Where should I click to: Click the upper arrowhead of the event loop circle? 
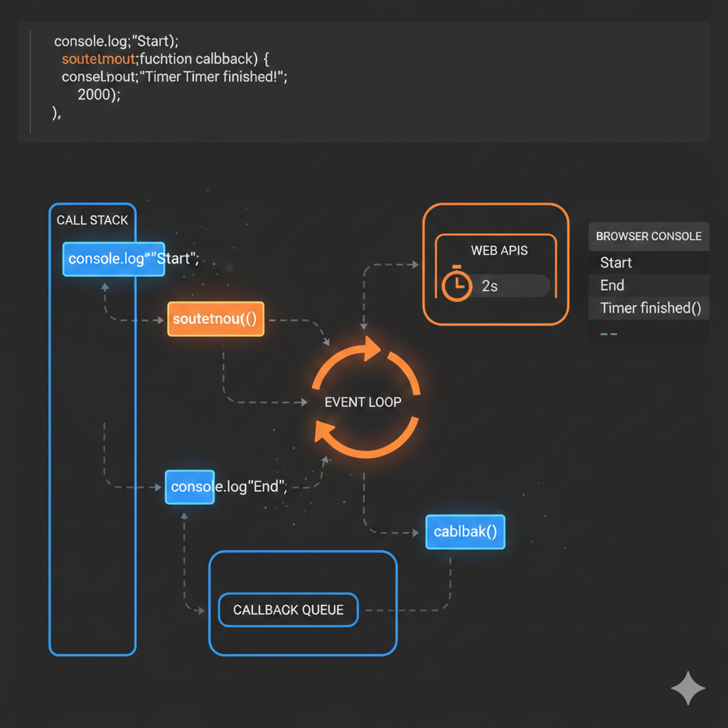point(370,348)
